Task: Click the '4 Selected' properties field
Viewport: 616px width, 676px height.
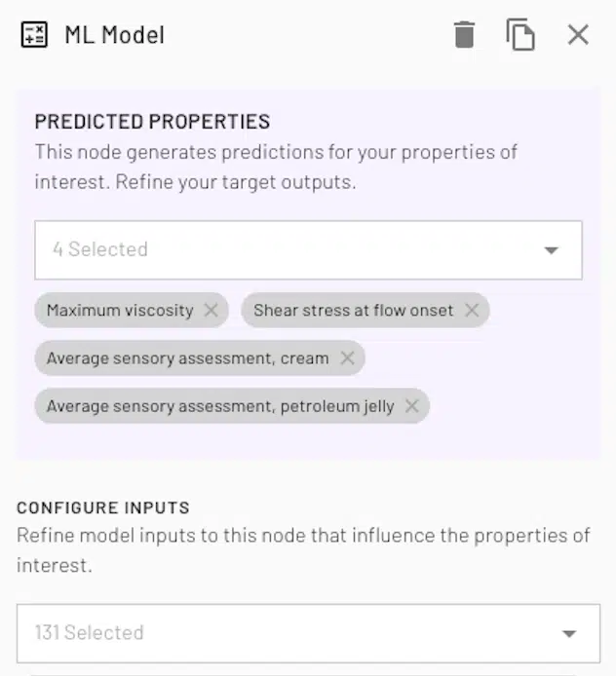Action: pos(283,250)
